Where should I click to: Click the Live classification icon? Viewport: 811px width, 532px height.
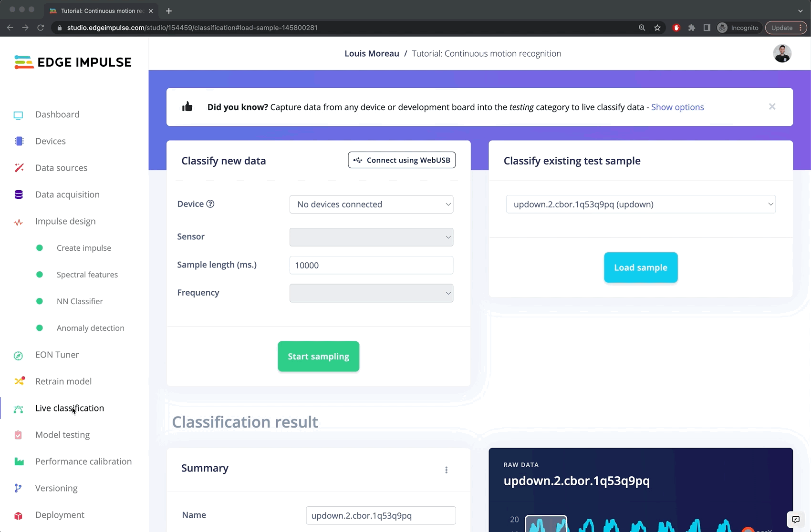click(18, 409)
